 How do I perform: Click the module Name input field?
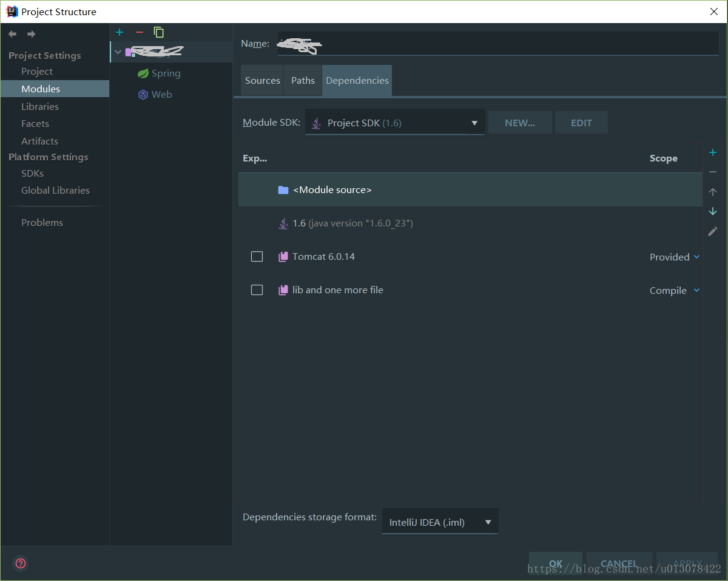tap(498, 44)
